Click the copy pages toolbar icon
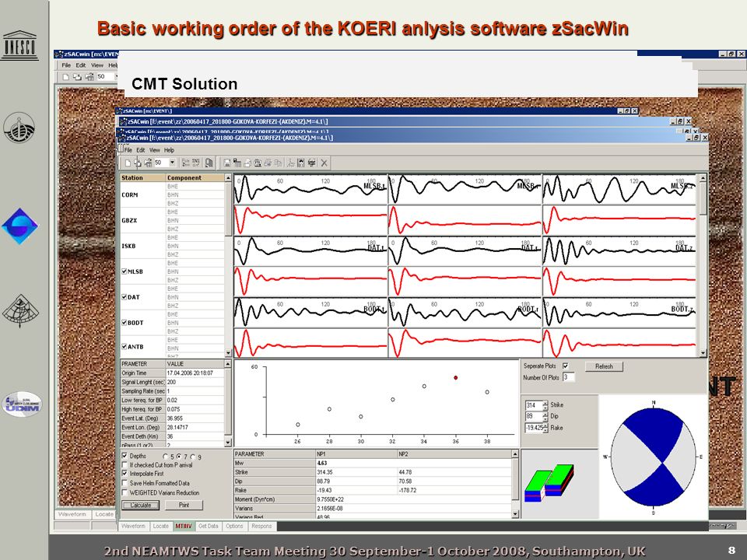Screen dimensions: 747x560 tap(209, 163)
